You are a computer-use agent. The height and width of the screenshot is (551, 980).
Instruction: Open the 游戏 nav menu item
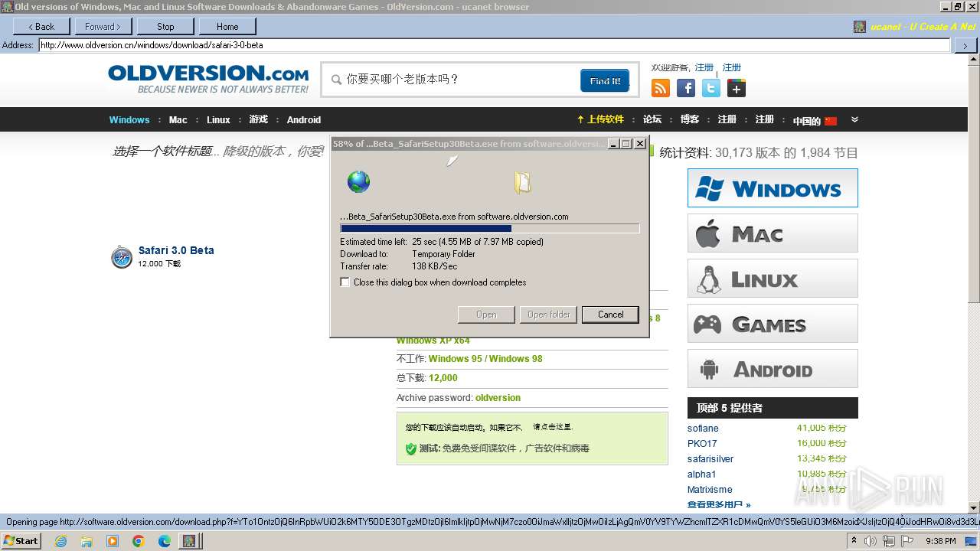point(259,120)
